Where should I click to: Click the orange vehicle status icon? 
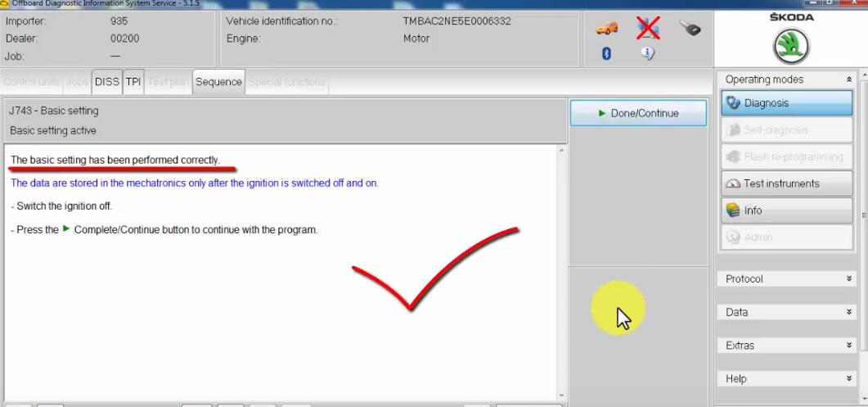tap(607, 27)
